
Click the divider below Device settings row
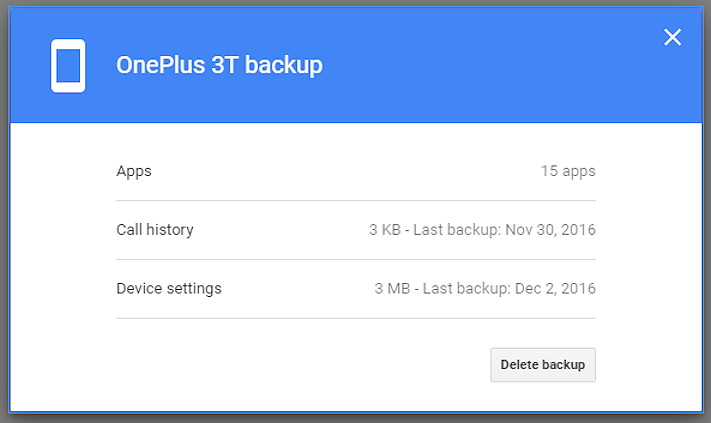(x=356, y=318)
